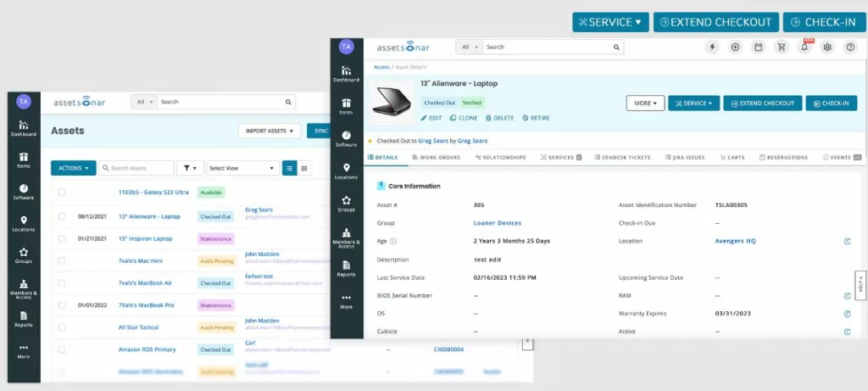Tick the checkbox for 7Vals's MacBook Pro

61,305
